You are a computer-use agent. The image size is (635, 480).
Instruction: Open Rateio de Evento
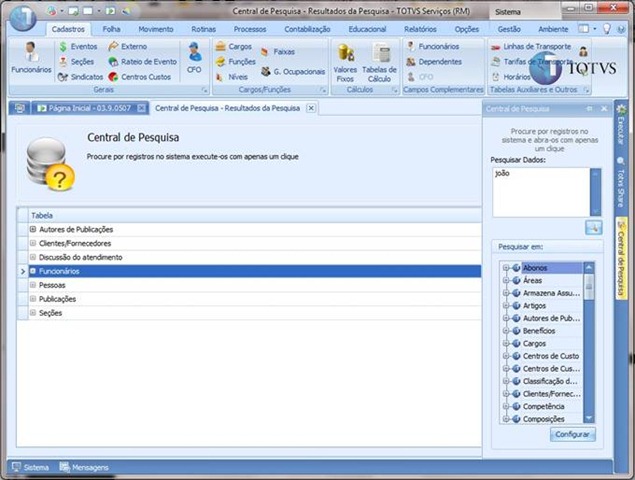pyautogui.click(x=143, y=62)
